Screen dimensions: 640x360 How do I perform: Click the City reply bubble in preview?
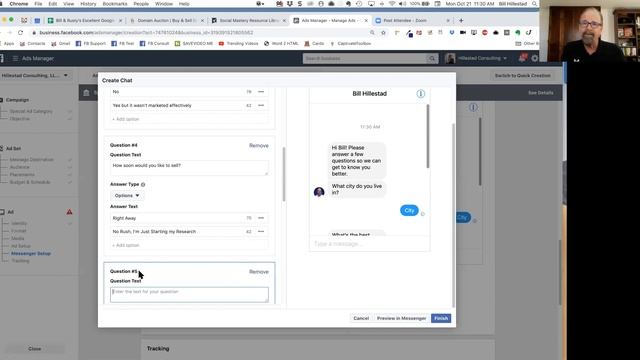(409, 210)
